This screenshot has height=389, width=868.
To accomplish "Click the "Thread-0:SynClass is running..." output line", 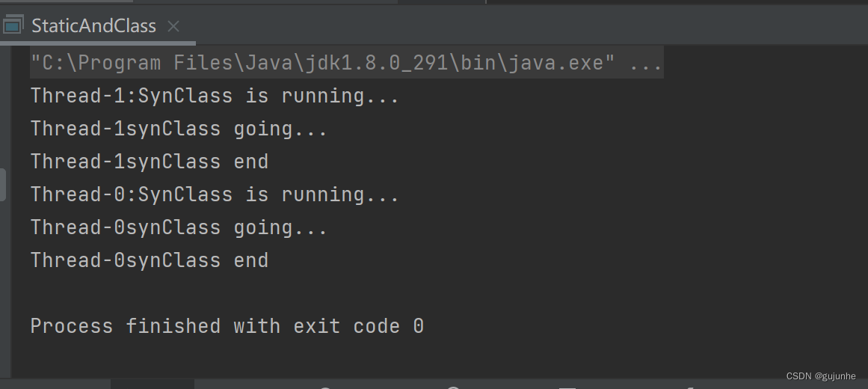I will coord(215,194).
